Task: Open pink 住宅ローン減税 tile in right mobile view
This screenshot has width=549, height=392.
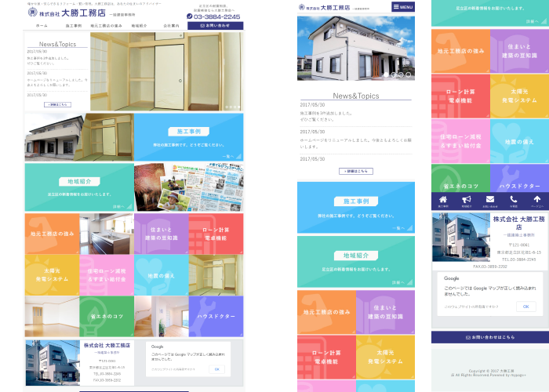Action: click(461, 141)
